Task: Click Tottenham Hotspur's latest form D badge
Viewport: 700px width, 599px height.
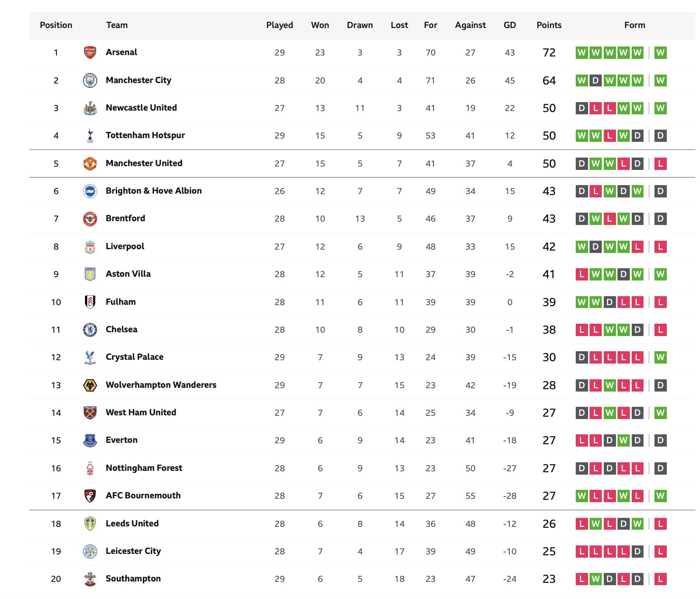Action: coord(660,136)
